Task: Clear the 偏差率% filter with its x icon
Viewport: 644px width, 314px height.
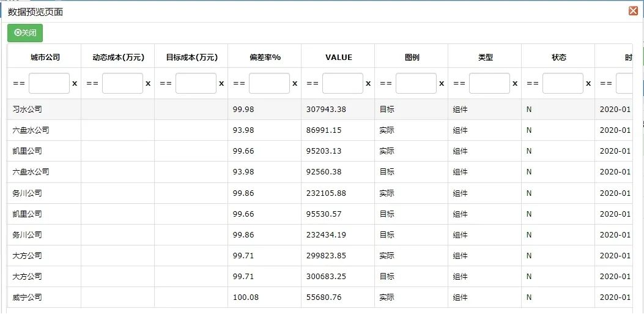Action: coord(295,83)
